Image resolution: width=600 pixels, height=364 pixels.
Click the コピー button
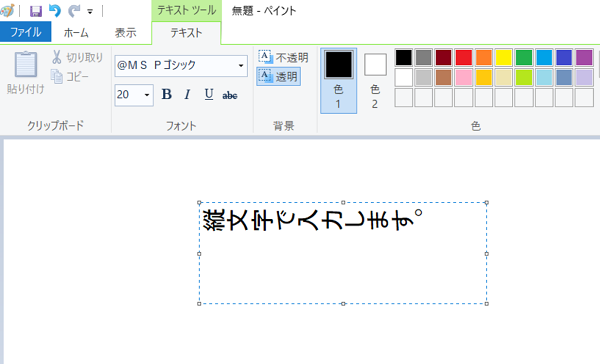pos(70,77)
